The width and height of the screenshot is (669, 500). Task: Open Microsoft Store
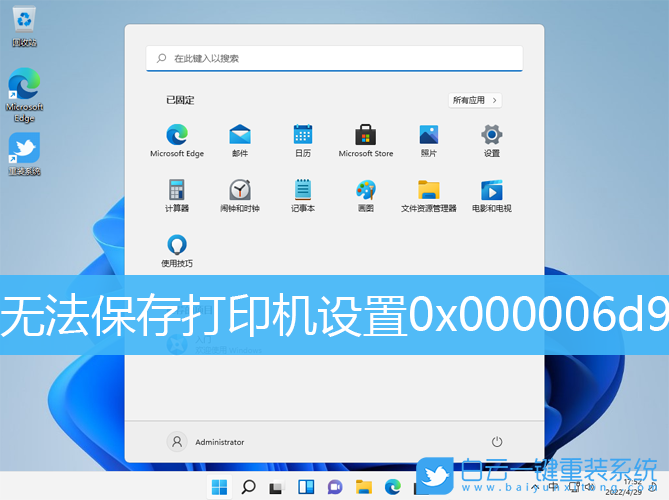click(x=366, y=141)
